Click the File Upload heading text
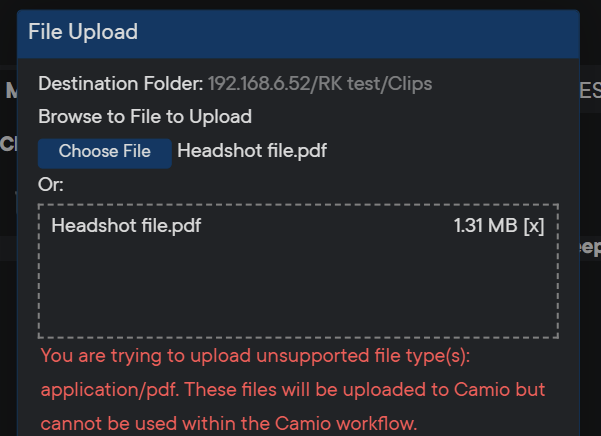Image resolution: width=601 pixels, height=436 pixels. click(x=82, y=32)
